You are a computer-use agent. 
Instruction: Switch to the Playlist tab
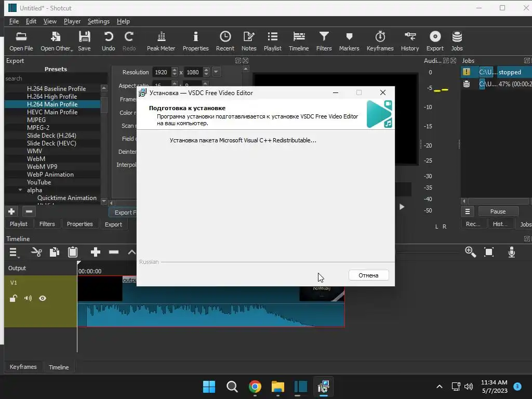pyautogui.click(x=19, y=224)
